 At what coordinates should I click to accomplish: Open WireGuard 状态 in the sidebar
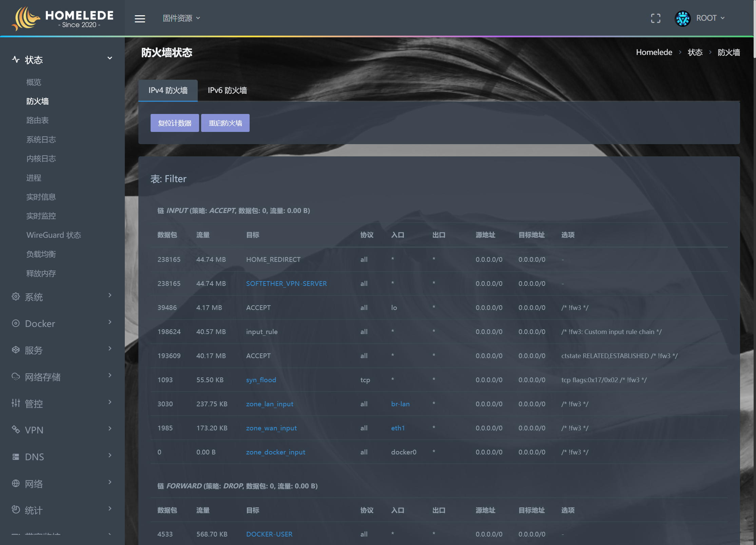tap(54, 235)
